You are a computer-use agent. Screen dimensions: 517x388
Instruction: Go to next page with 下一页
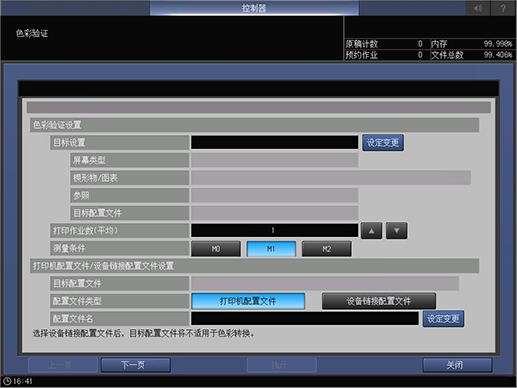(136, 365)
